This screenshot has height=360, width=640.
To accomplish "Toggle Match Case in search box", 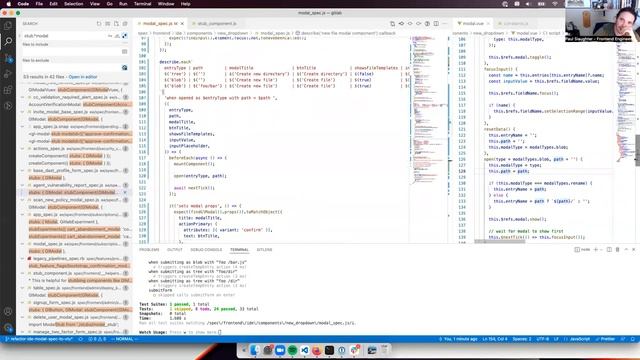I will point(110,36).
